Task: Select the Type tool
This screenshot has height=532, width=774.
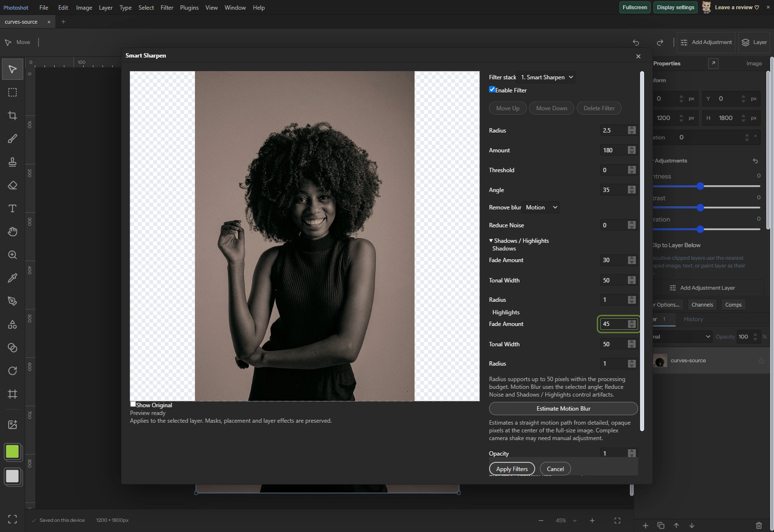Action: point(13,208)
